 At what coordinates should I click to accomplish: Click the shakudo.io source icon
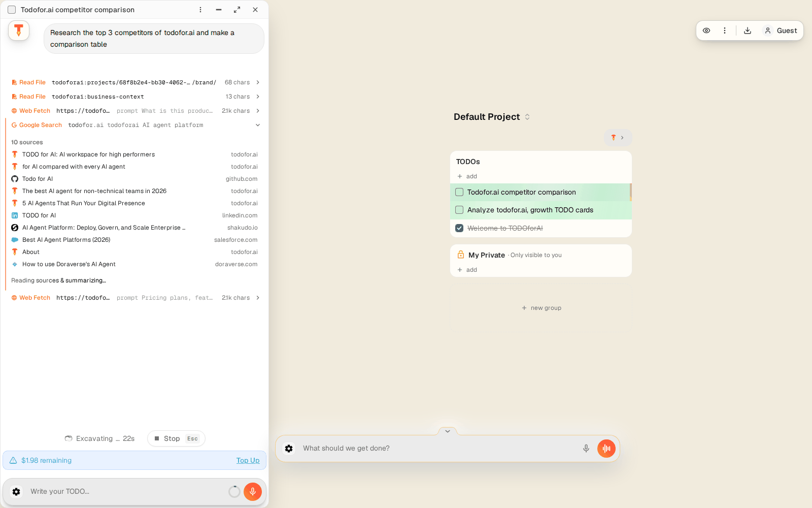[x=15, y=228]
